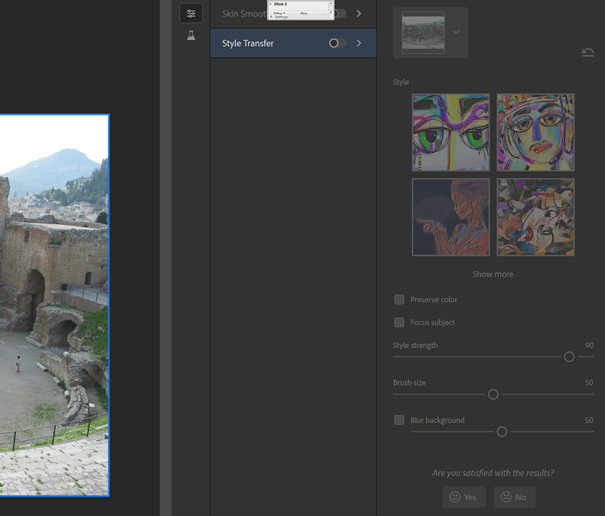Image resolution: width=605 pixels, height=516 pixels.
Task: Click the ancient theater photo on canvas
Action: tap(54, 305)
